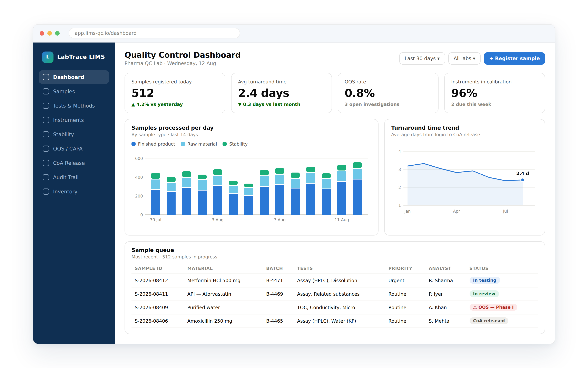588x368 pixels.
Task: Click the MATERIAL column header
Action: 200,268
